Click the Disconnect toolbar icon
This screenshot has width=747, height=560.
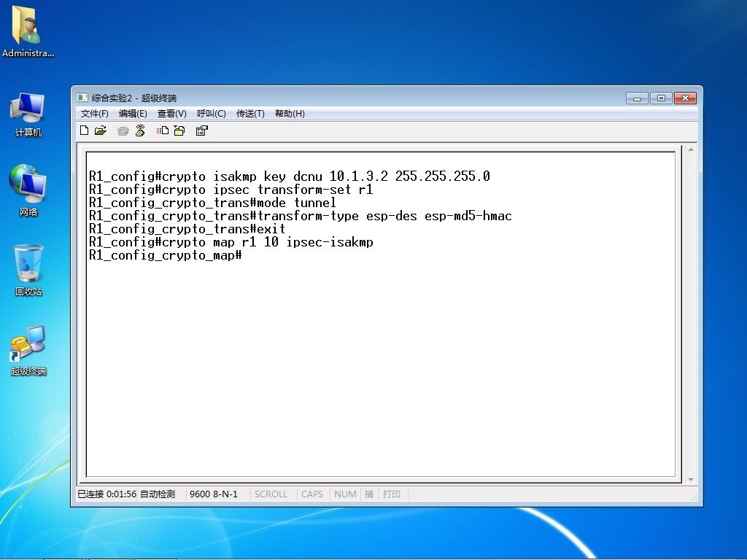(x=140, y=131)
